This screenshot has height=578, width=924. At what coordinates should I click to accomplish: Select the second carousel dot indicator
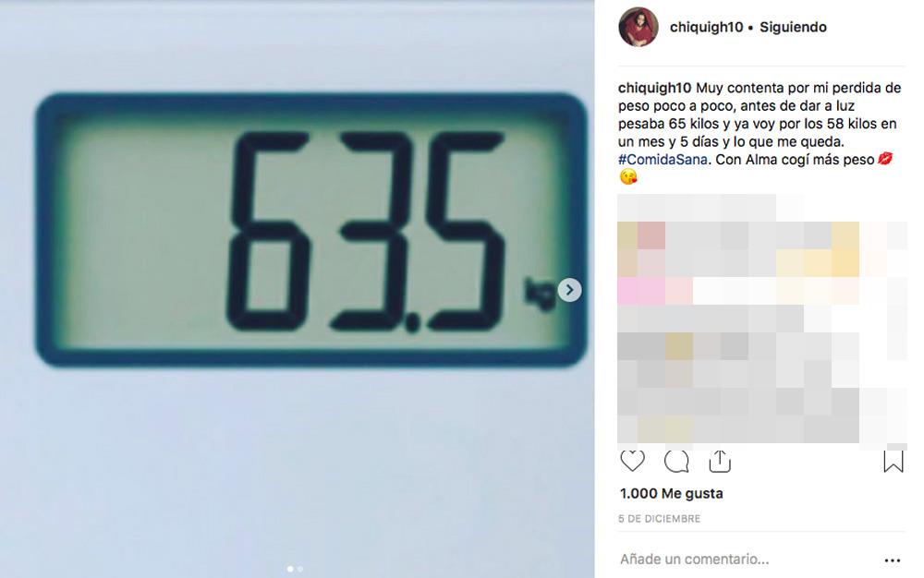(x=300, y=569)
